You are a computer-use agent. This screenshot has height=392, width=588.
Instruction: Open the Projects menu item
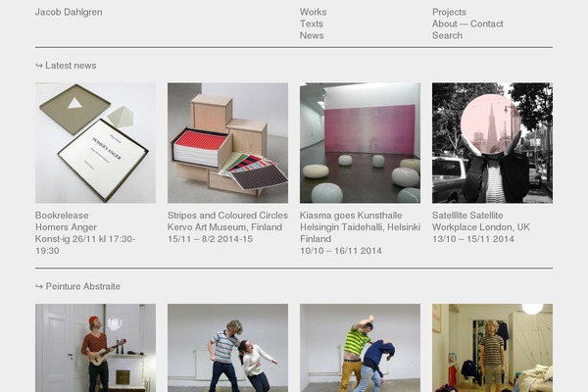tap(449, 12)
